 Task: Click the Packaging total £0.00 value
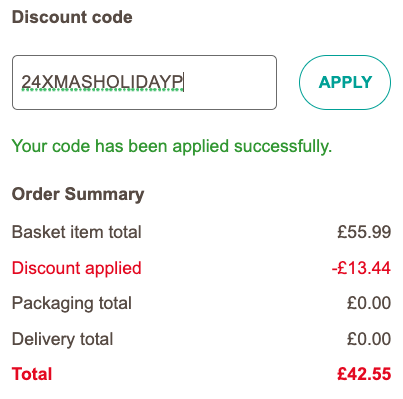point(369,303)
